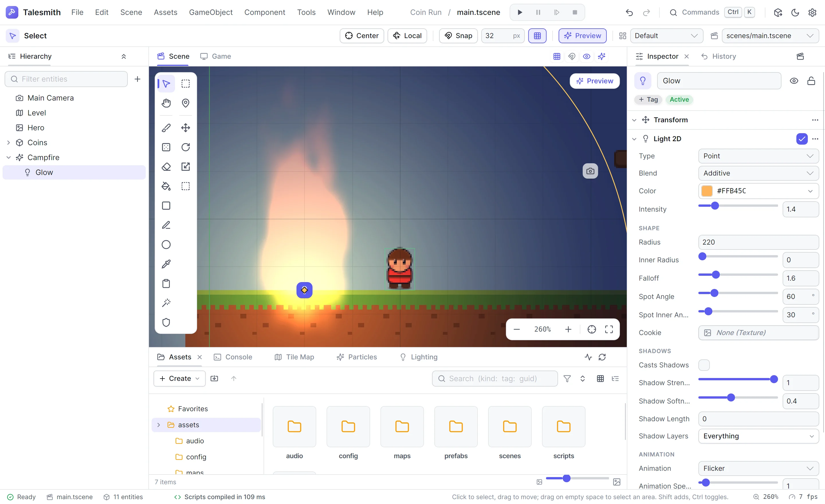Switch to the Game tab
The width and height of the screenshot is (825, 504).
(x=216, y=56)
